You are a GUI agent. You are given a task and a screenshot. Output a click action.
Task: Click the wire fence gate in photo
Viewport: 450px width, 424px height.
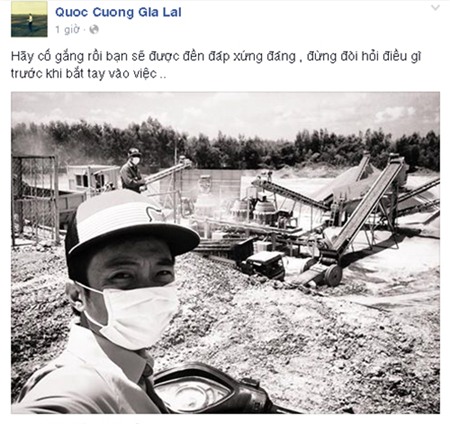pos(35,198)
